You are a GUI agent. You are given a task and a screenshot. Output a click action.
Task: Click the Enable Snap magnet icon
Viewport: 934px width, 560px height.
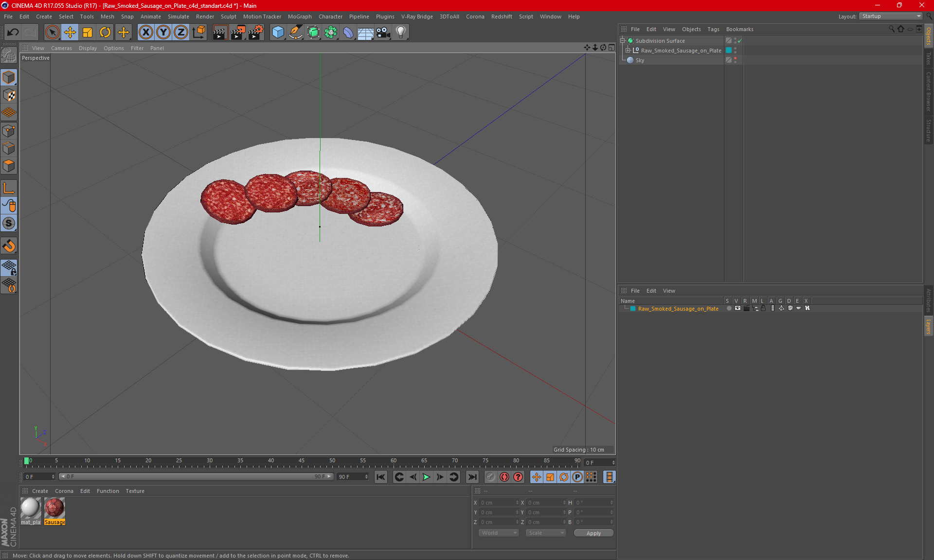click(x=9, y=246)
